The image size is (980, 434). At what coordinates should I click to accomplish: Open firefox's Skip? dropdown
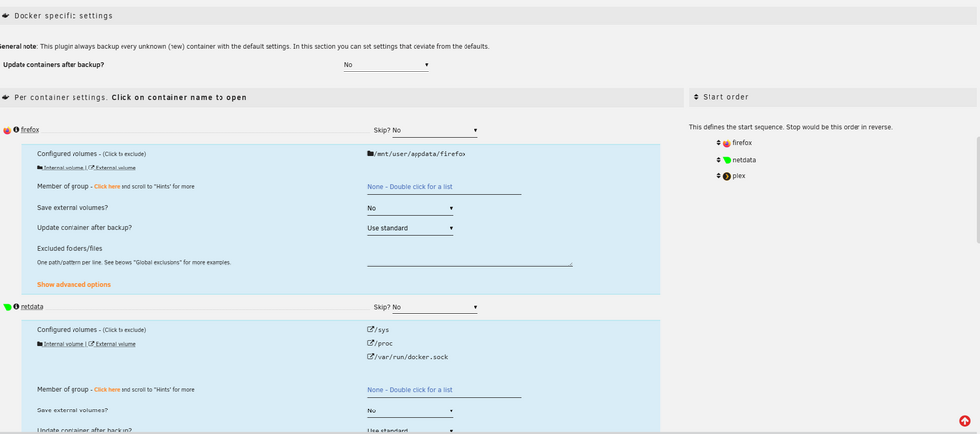click(x=435, y=130)
